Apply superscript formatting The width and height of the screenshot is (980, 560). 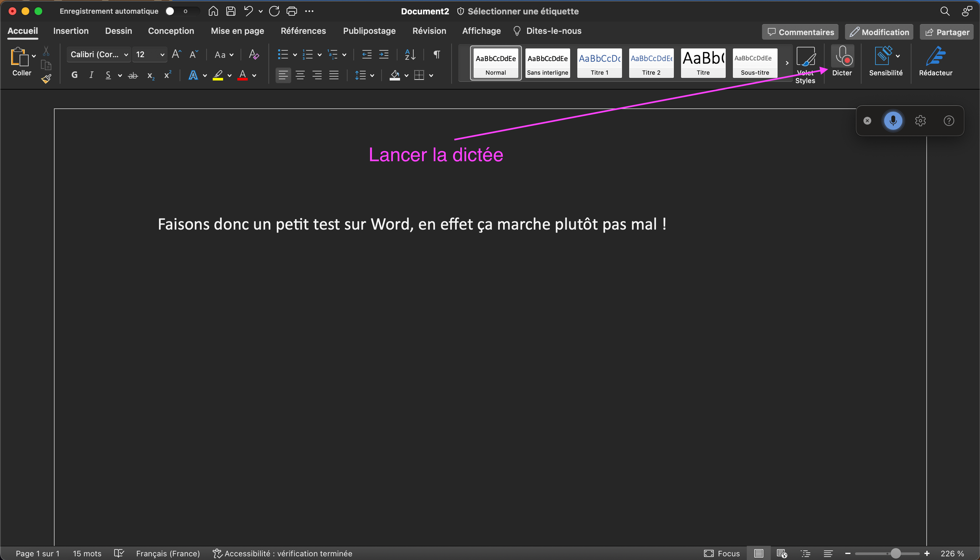[x=168, y=75]
